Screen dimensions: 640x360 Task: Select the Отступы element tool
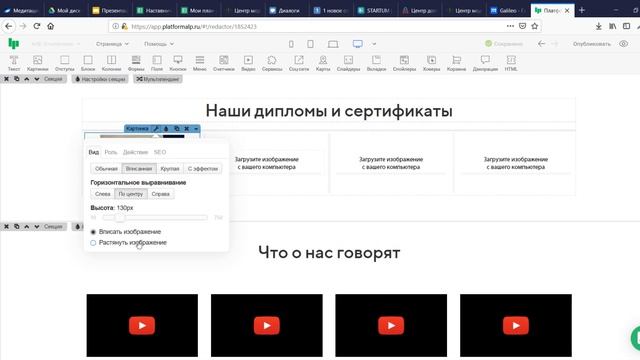pos(64,63)
